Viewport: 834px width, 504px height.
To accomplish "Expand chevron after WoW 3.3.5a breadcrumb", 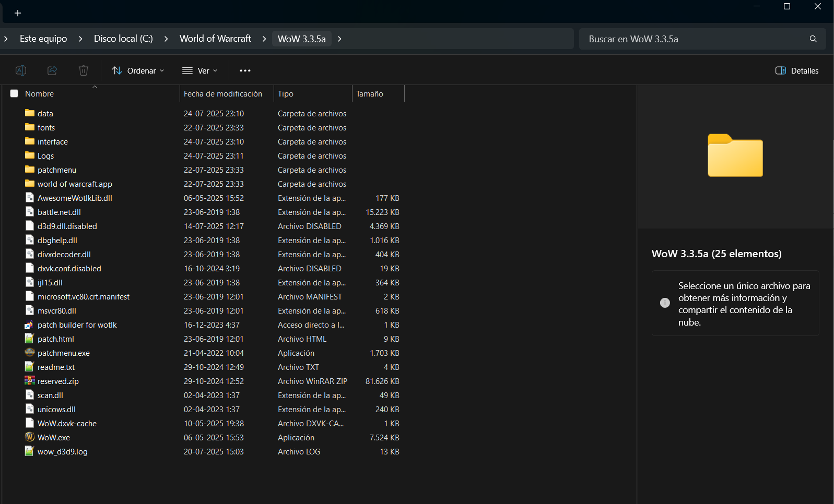I will [339, 39].
